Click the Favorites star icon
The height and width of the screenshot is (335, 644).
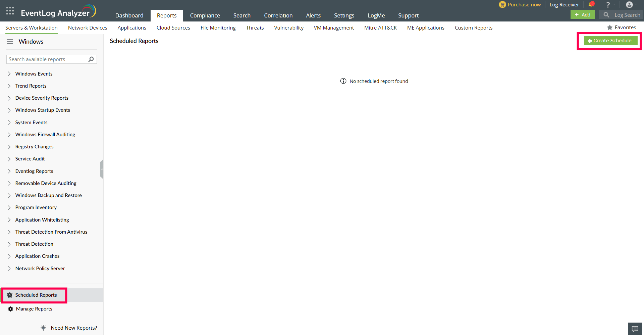(x=609, y=28)
